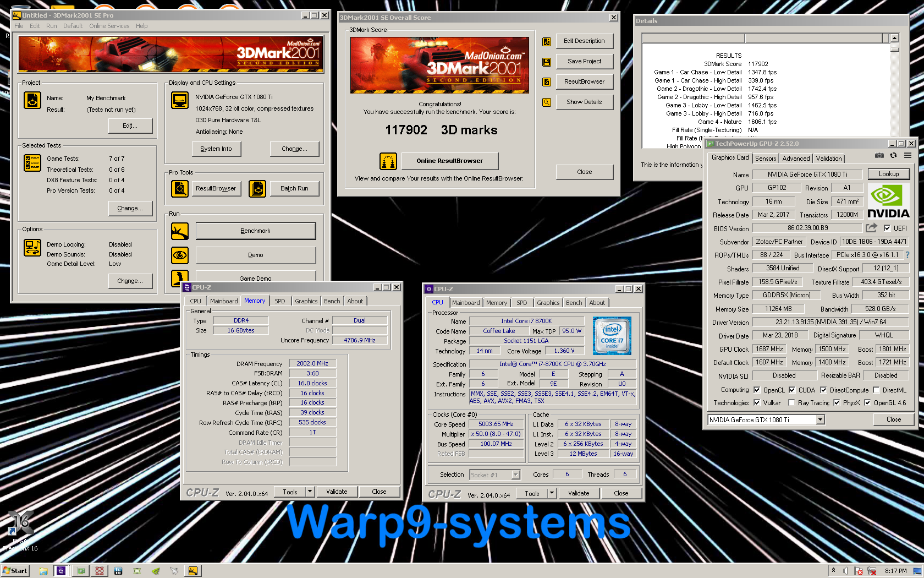Click the floppy icon beside Save Project
The width and height of the screenshot is (924, 578).
(547, 62)
